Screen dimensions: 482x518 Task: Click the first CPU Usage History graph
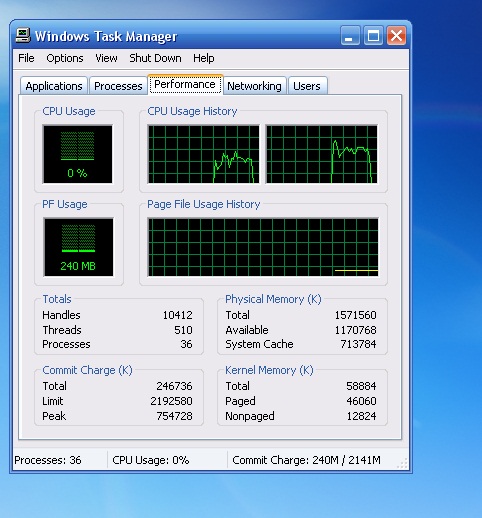[x=203, y=154]
